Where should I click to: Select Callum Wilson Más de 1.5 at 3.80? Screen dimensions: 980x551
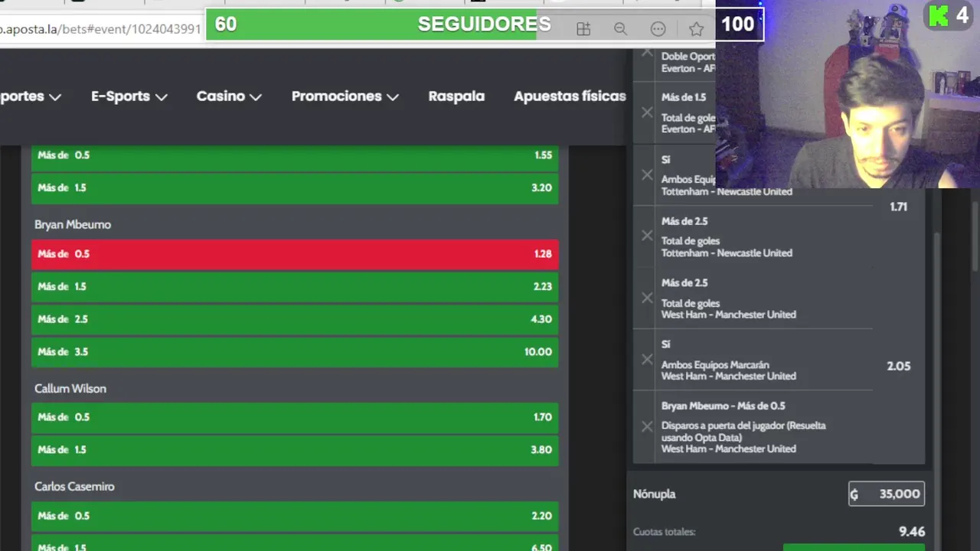pos(295,450)
